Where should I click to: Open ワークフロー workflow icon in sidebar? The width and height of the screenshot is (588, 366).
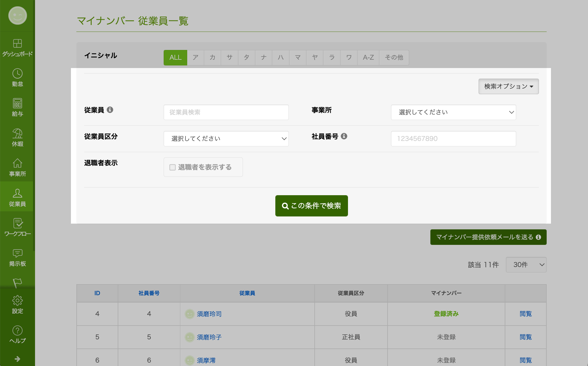tap(17, 224)
